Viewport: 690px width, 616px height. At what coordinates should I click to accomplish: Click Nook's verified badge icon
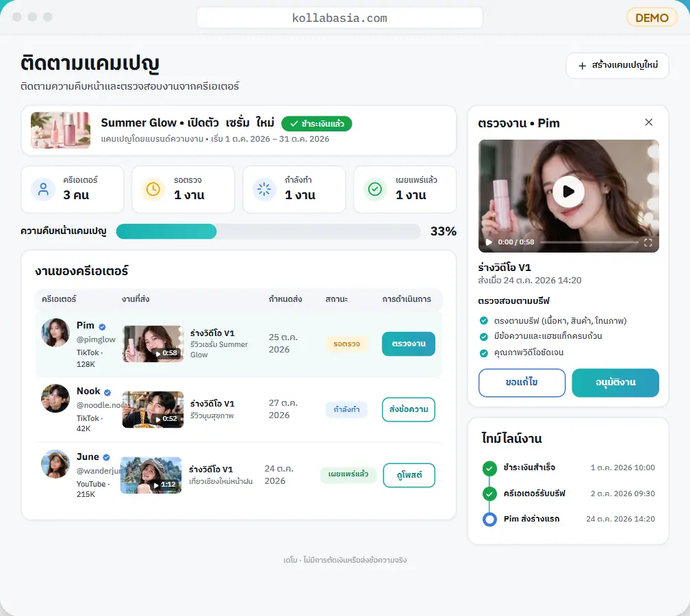107,392
